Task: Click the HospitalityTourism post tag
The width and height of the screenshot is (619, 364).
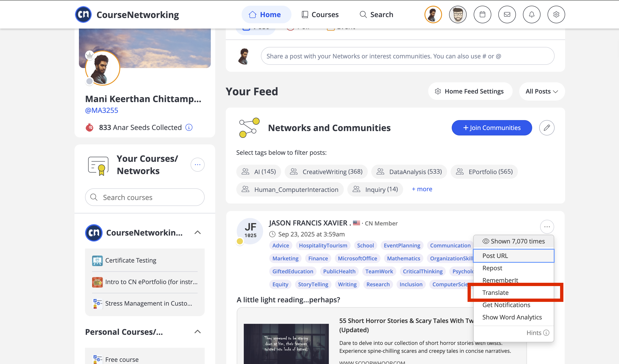Action: coord(323,245)
